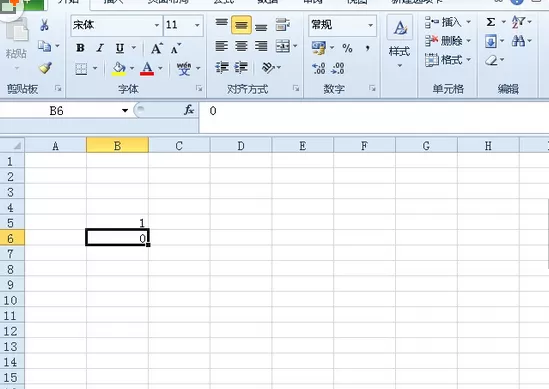Screen dimensions: 549x389
Task: Open the Name Box dropdown arrow
Action: coord(125,111)
